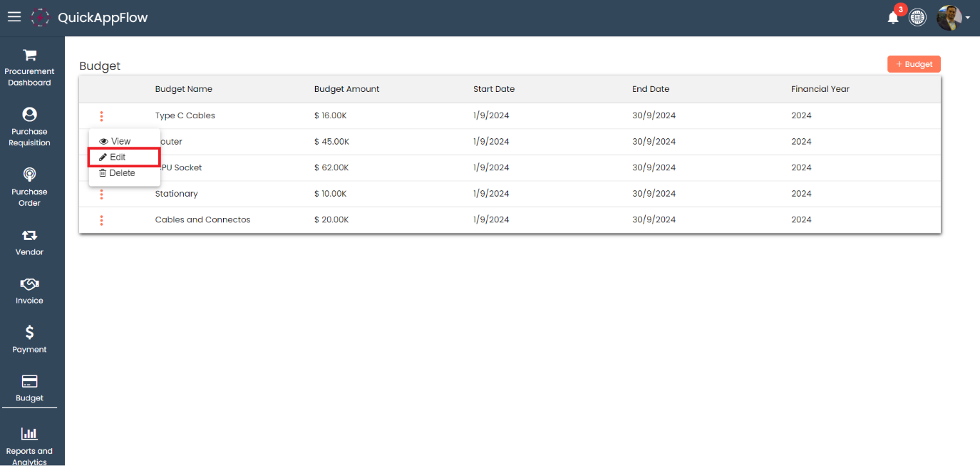Select Delete in the context menu

point(117,173)
